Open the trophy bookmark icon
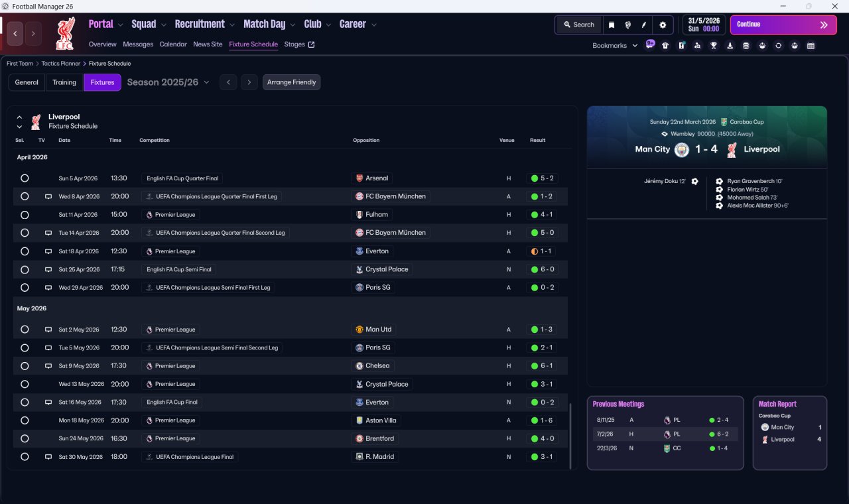 [714, 46]
